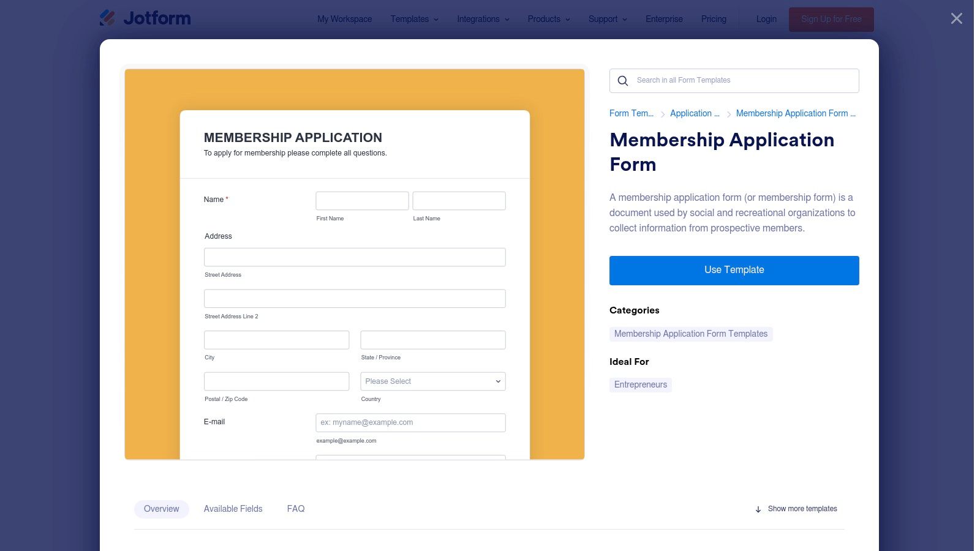Open the Support dropdown chevron
Image resolution: width=980 pixels, height=551 pixels.
(x=625, y=19)
